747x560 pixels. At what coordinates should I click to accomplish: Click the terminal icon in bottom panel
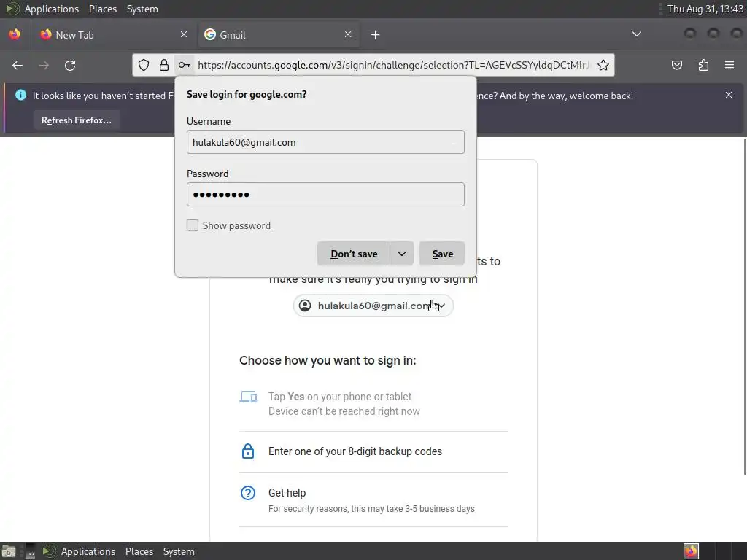[30, 551]
